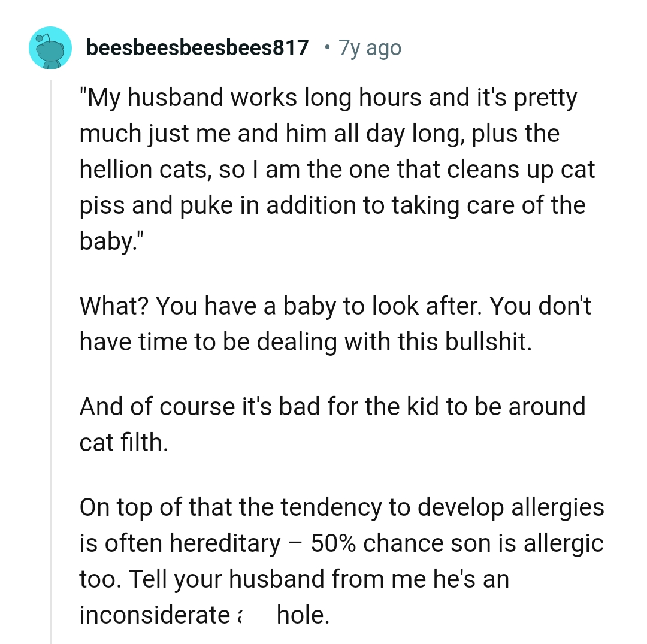The image size is (647, 644).
Task: Click the dot separator before the timestamp
Action: point(325,47)
